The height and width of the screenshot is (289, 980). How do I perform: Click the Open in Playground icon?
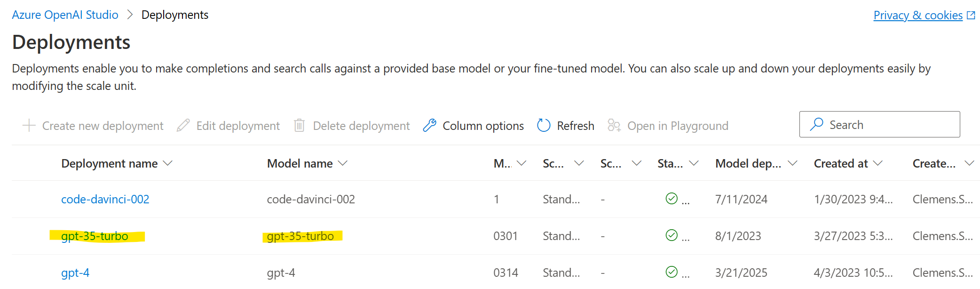click(614, 125)
